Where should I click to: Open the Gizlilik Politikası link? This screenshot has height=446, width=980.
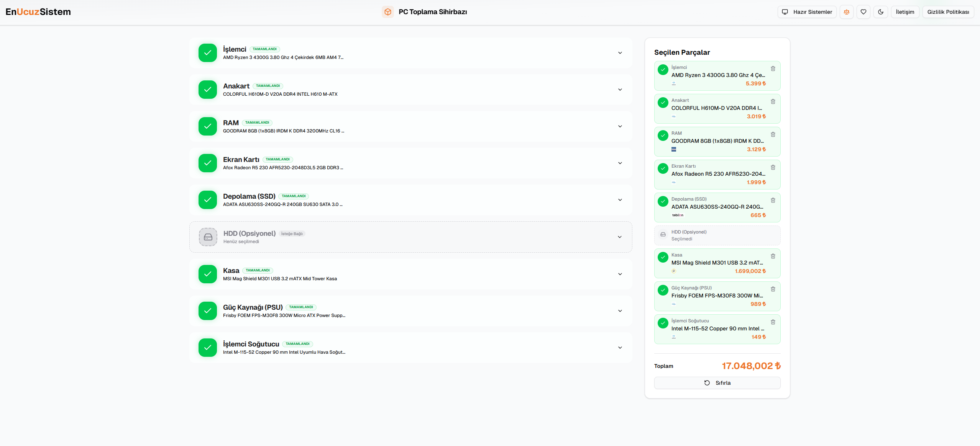[x=948, y=12]
